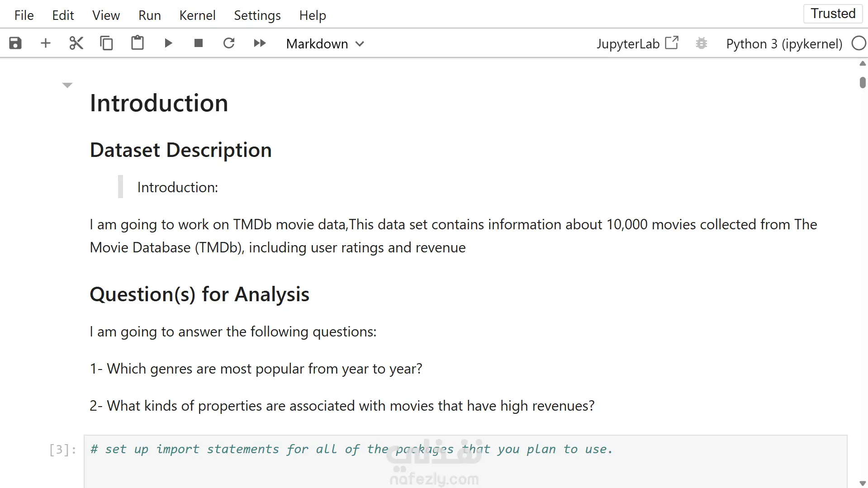The height and width of the screenshot is (488, 868).
Task: Open the Settings menu
Action: [x=257, y=15]
